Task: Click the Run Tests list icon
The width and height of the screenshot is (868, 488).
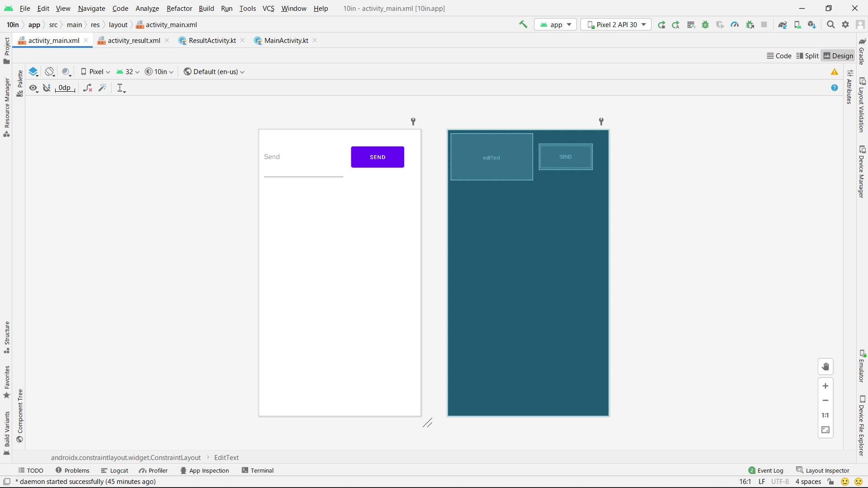Action: [691, 25]
